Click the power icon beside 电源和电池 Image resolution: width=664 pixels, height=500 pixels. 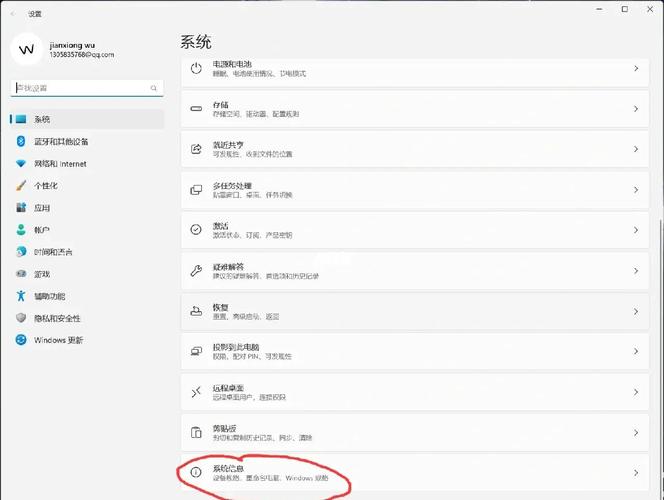coord(196,68)
